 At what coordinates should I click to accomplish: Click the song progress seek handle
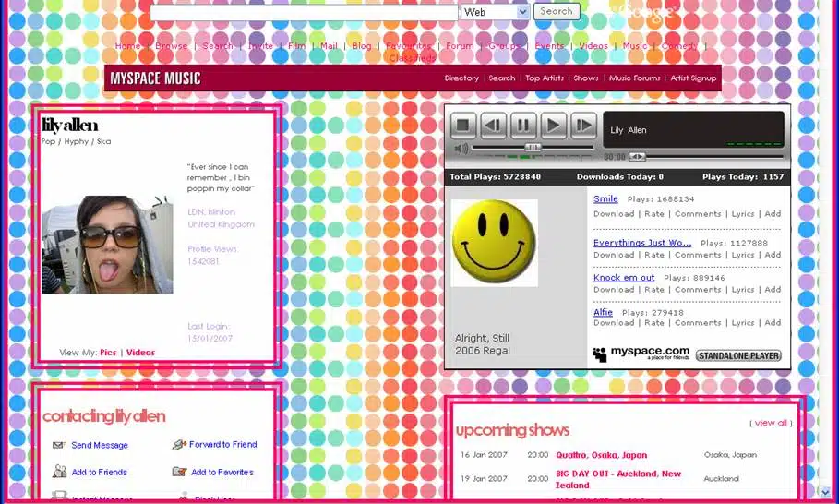pyautogui.click(x=637, y=157)
